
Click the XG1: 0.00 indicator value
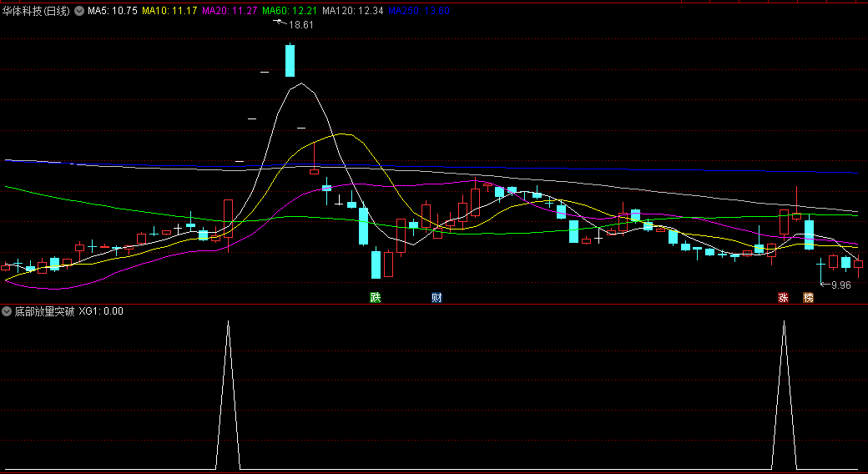101,311
